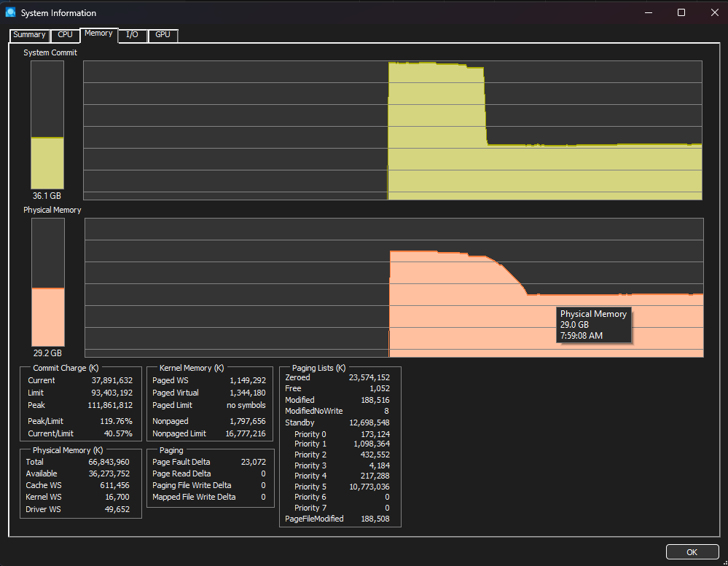Screen dimensions: 728x566
Task: Switch to the GPU tab
Action: (x=163, y=35)
